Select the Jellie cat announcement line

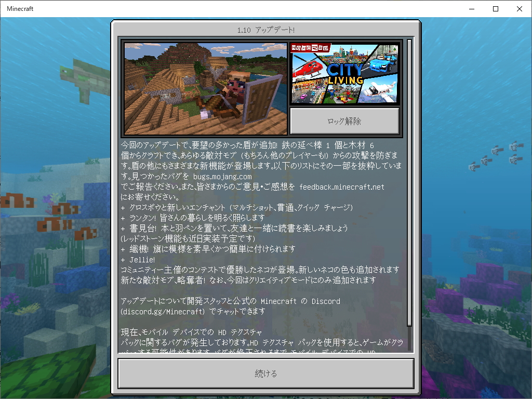click(x=141, y=259)
